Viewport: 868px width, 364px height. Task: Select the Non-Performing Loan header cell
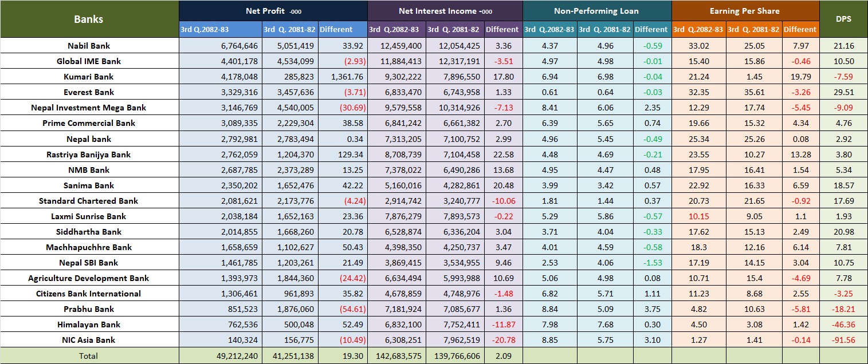[x=596, y=11]
